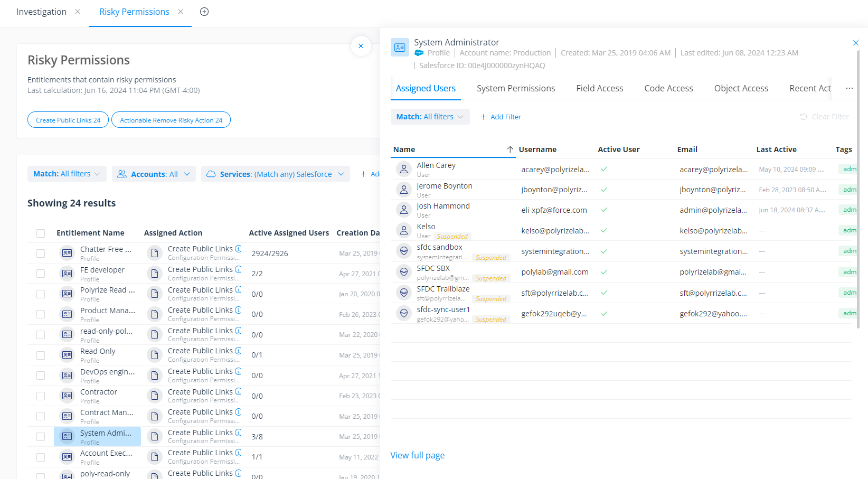This screenshot has height=479, width=868.
Task: Sort by the Username column header
Action: pos(537,149)
